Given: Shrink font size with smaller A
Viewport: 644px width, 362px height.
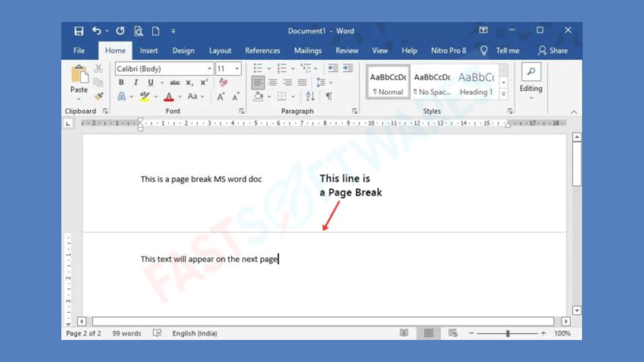Looking at the screenshot, I should pos(236,97).
